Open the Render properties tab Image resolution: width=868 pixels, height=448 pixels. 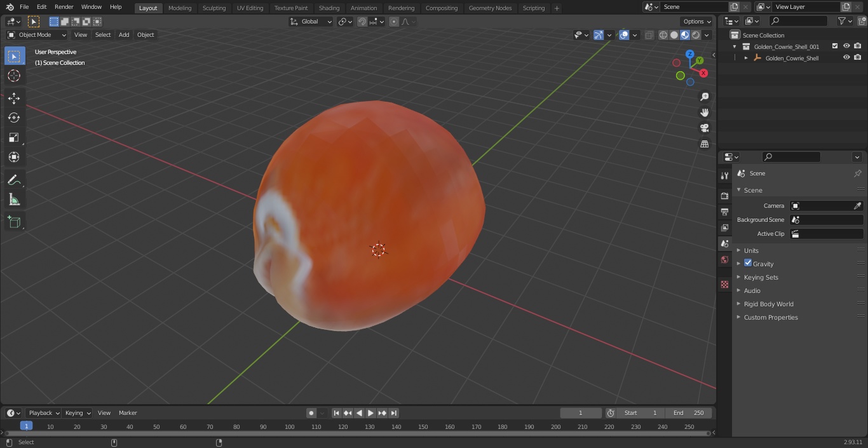tap(724, 196)
